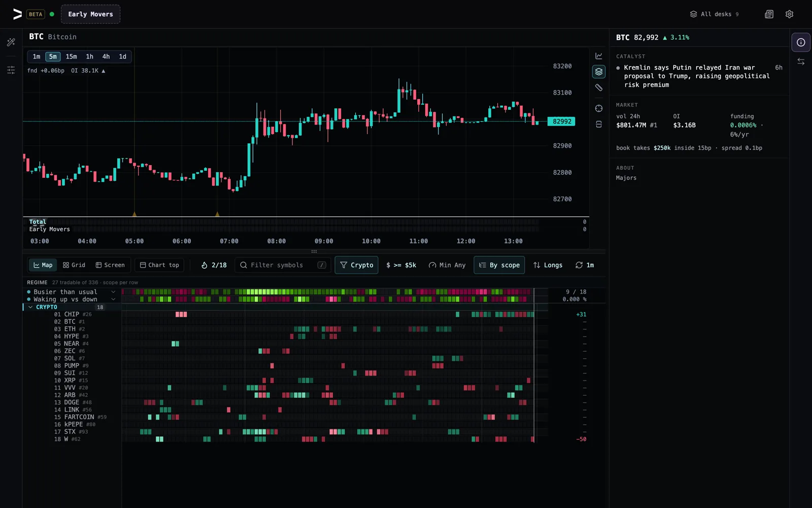The height and width of the screenshot is (508, 812).
Task: Click the 1m refresh interval control
Action: 585,265
